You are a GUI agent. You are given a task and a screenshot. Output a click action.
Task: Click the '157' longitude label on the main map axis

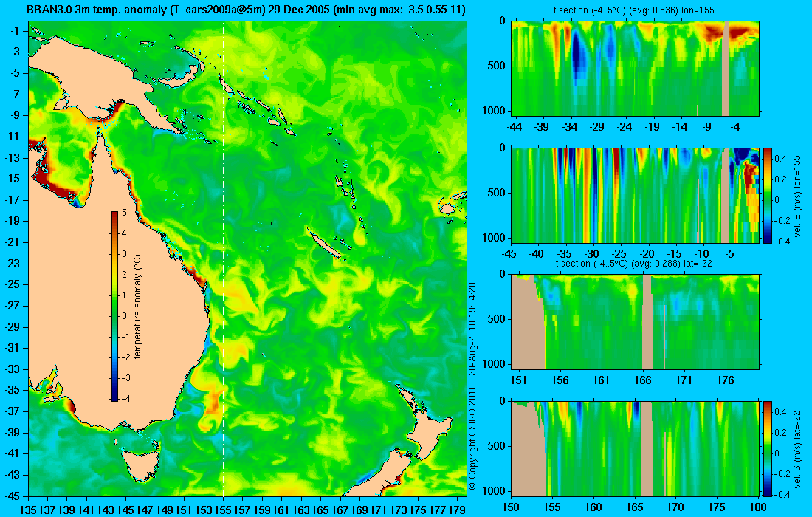point(242,510)
